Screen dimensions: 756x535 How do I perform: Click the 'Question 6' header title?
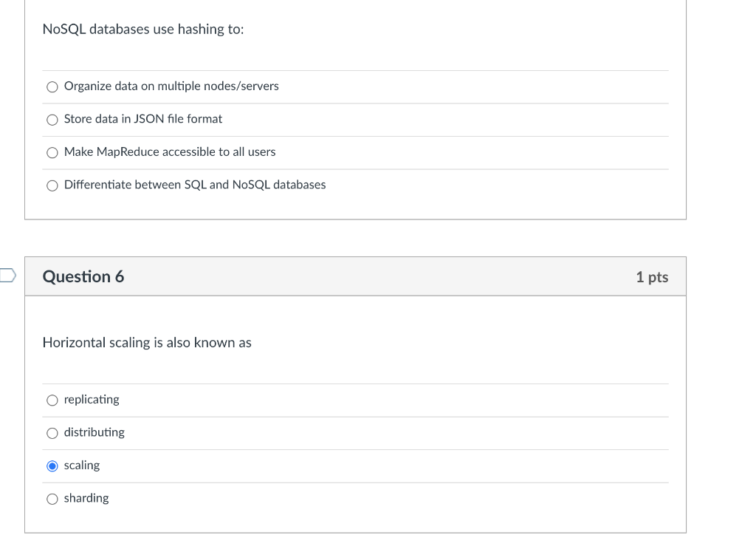coord(83,276)
